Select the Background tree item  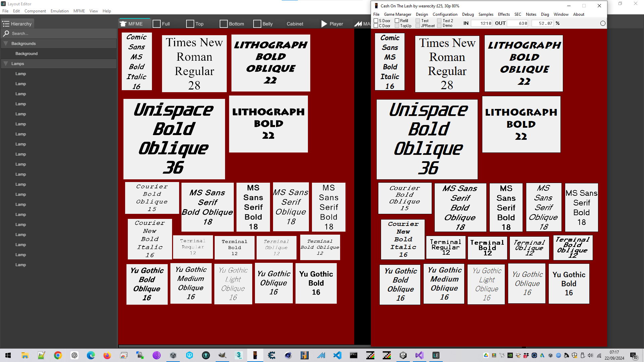point(26,54)
